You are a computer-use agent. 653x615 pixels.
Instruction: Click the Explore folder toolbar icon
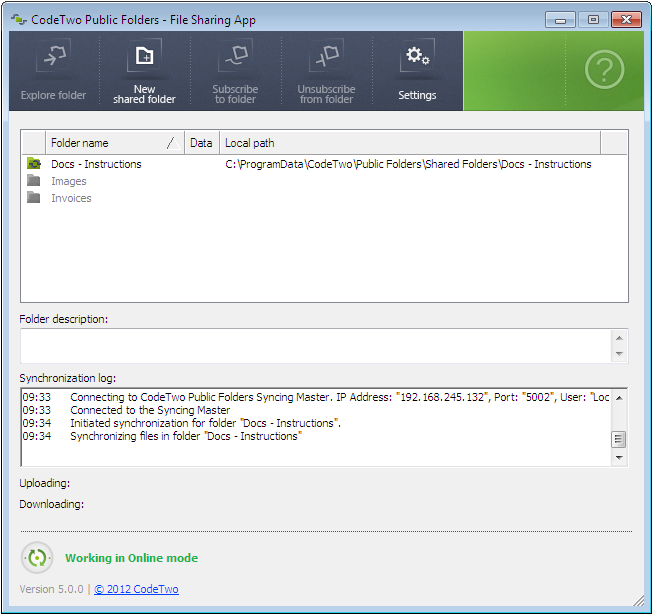coord(53,55)
